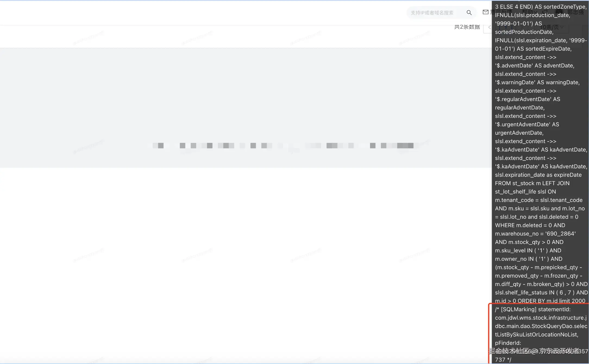Click the blurred pixelated row text
This screenshot has width=589, height=364.
pos(283,146)
